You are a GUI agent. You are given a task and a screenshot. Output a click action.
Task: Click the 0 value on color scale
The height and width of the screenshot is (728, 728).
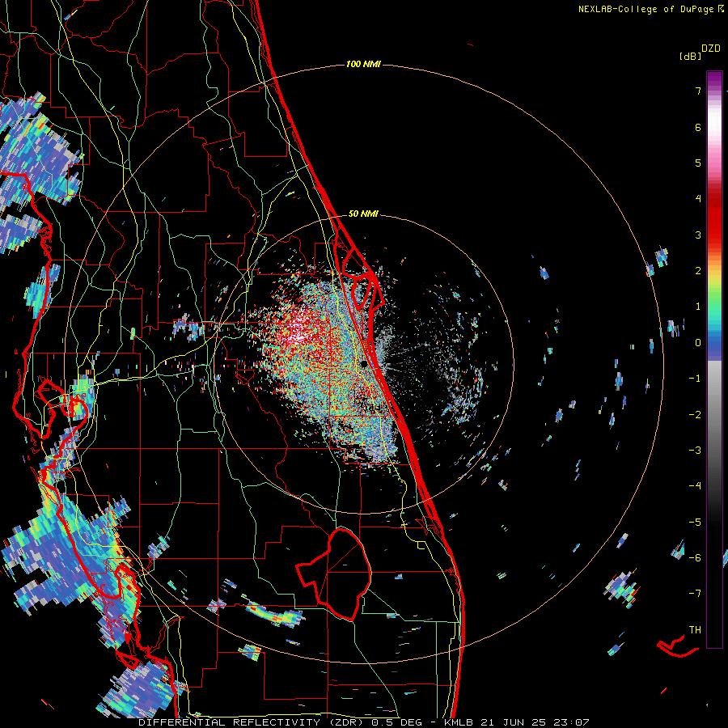pyautogui.click(x=698, y=343)
